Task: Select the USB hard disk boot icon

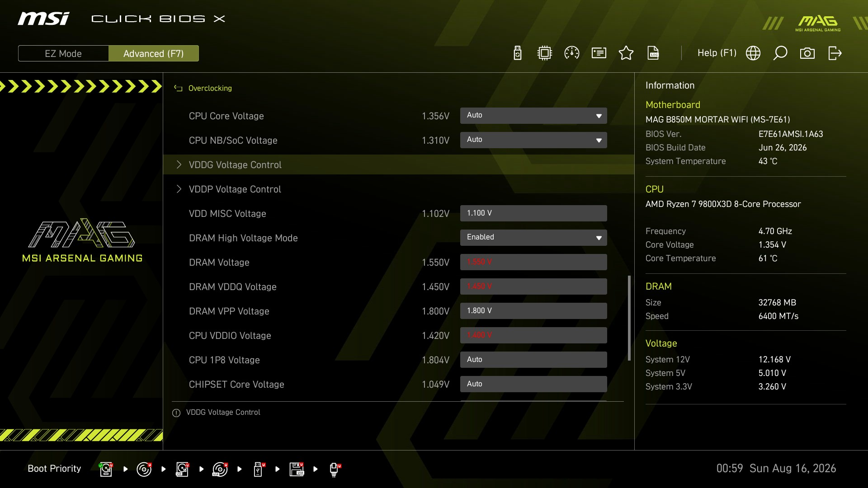Action: [182, 469]
